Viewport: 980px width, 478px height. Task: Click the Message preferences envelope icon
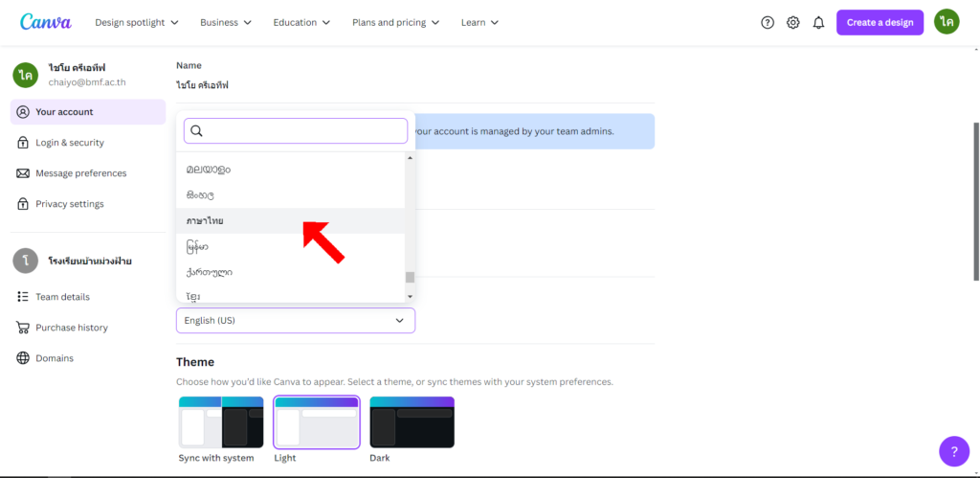click(x=23, y=173)
